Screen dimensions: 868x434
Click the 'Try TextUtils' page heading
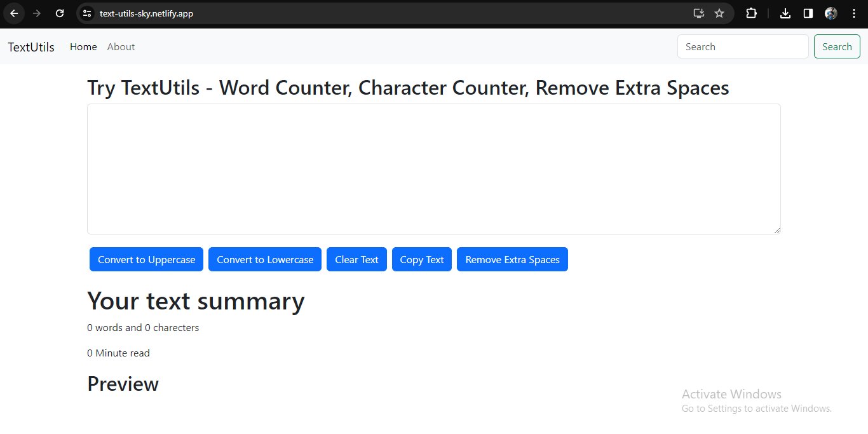click(x=408, y=88)
